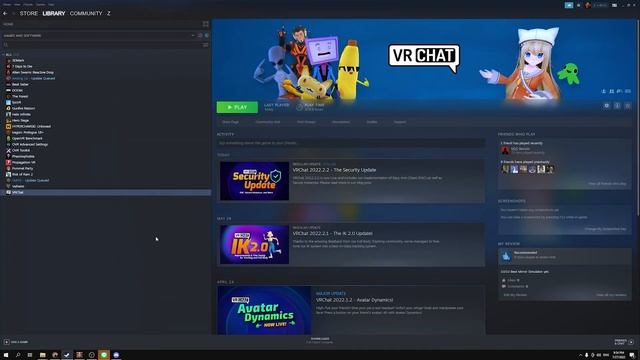This screenshot has height=360, width=640.
Task: Open VRChat Discussions link
Action: (341, 122)
